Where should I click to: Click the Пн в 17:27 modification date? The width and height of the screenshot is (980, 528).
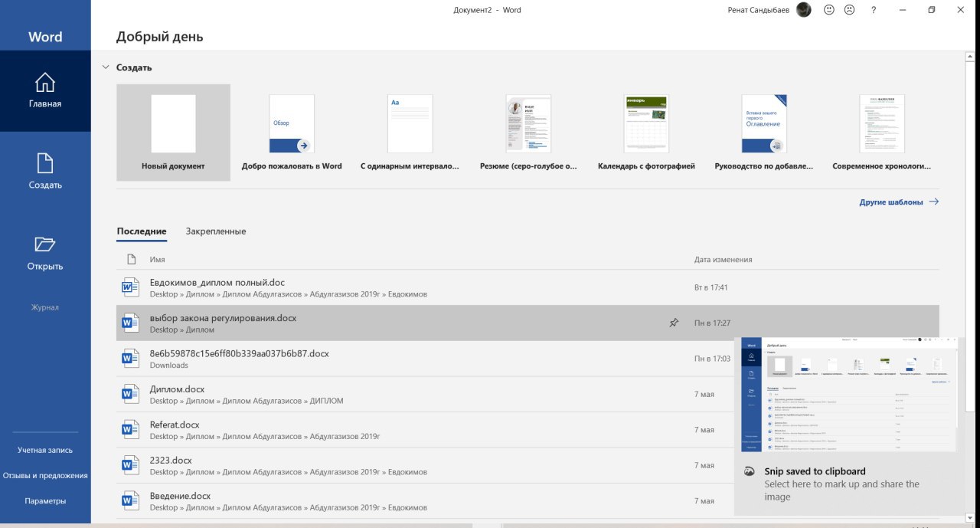point(712,323)
